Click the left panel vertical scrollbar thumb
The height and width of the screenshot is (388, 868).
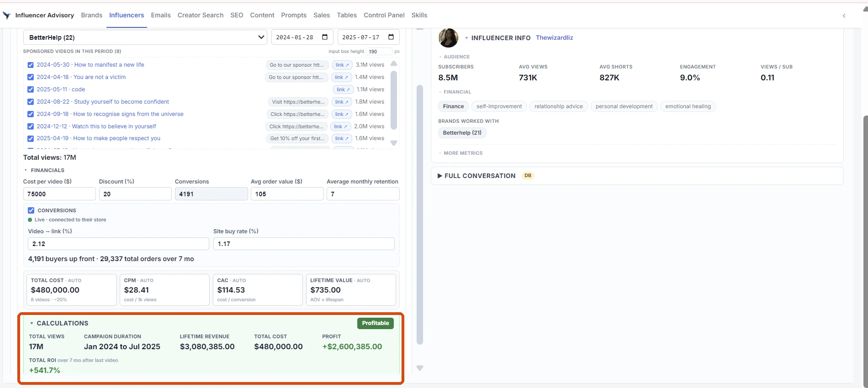pyautogui.click(x=420, y=215)
